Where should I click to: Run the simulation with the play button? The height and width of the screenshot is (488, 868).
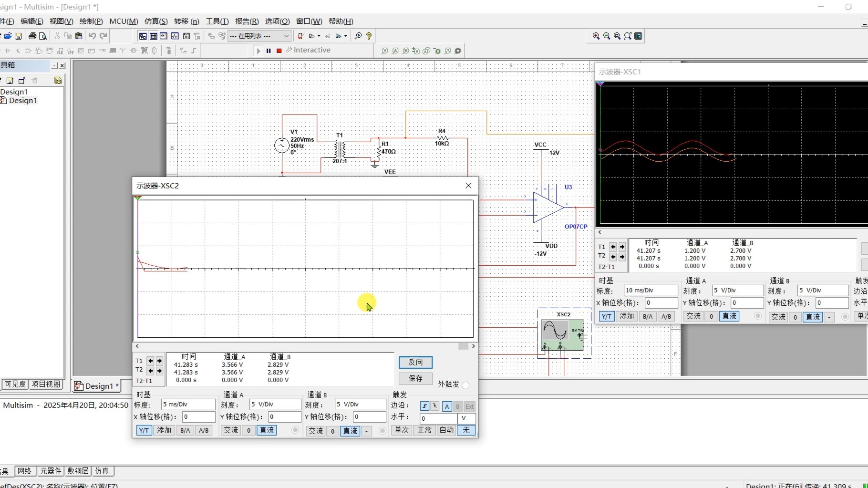(258, 51)
